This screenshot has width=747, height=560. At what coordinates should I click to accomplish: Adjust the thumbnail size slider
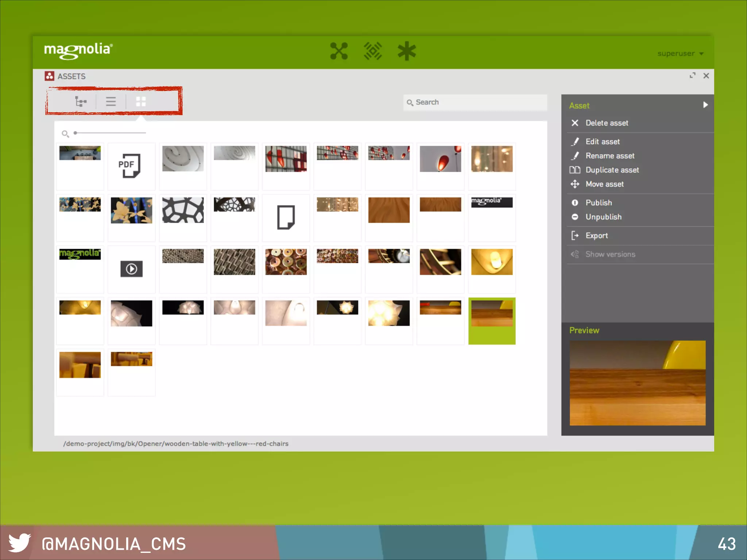76,133
